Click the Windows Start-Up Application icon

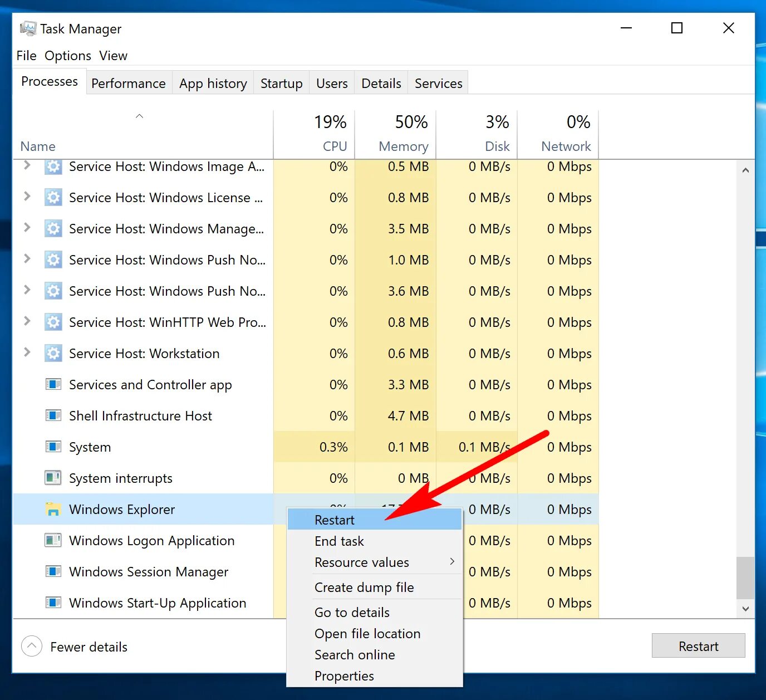point(53,603)
